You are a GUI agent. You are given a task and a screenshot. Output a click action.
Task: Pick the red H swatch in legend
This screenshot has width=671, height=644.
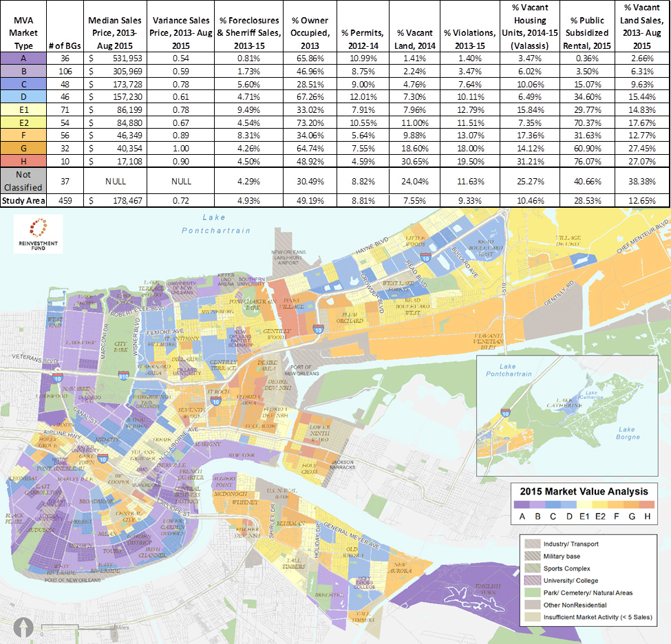(x=647, y=504)
